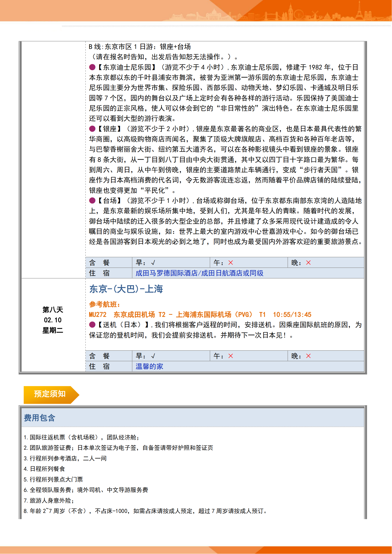Click the red X after 晚 above 温馨的家
Image resolution: width=392 pixels, height=554 pixels.
pos(309,356)
